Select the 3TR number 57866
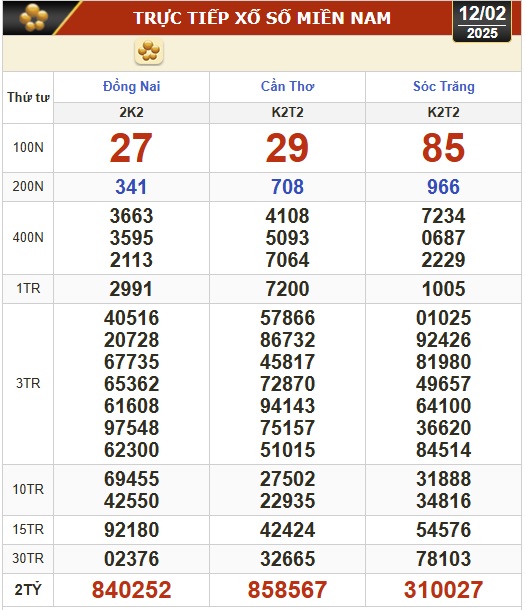Viewport: 525px width, 610px height. [287, 318]
